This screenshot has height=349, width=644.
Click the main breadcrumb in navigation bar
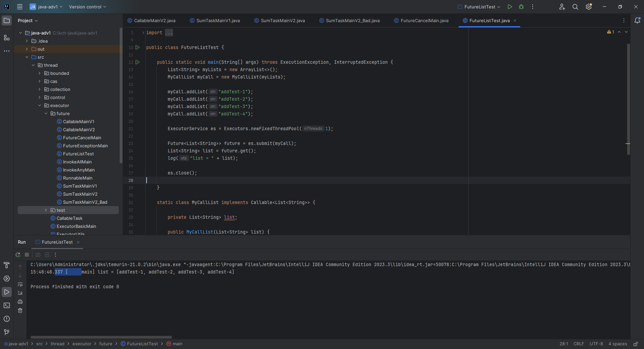(174, 344)
